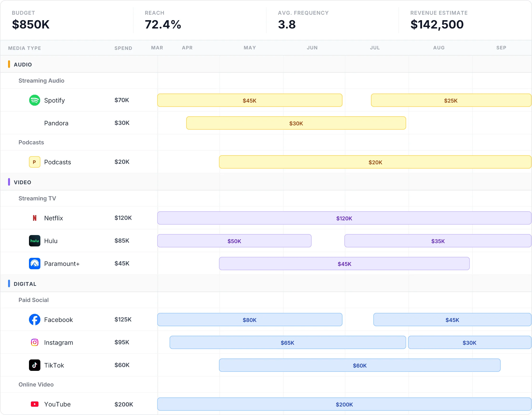Collapse the VIDEO media type section
The width and height of the screenshot is (532, 415).
[x=22, y=182]
